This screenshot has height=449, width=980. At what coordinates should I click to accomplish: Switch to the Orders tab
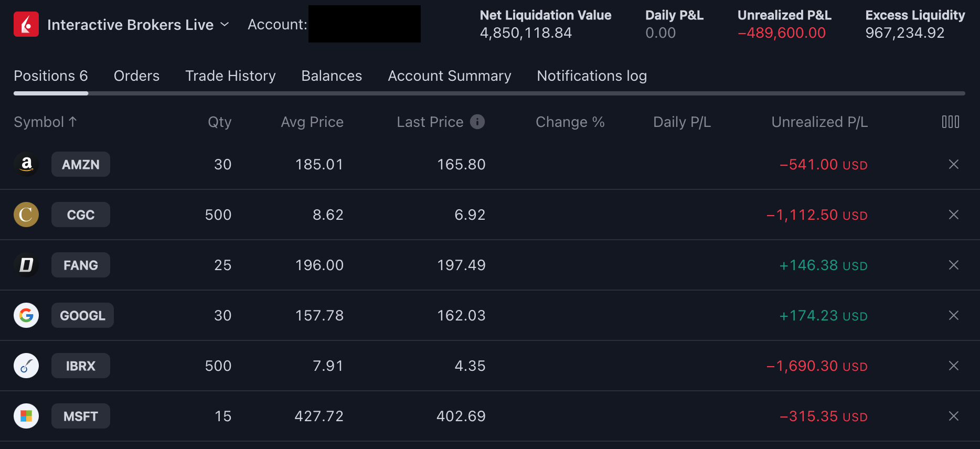point(136,76)
